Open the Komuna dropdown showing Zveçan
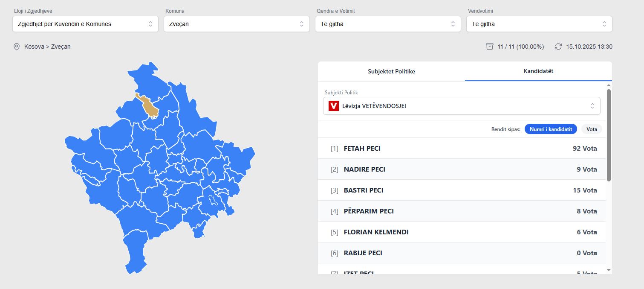Image resolution: width=644 pixels, height=289 pixels. (237, 24)
